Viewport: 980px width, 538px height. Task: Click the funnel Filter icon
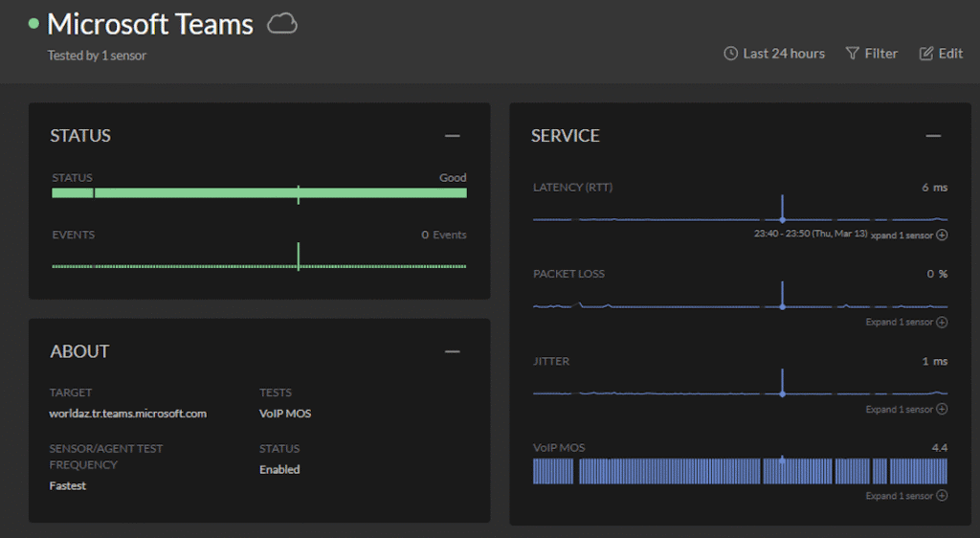(x=852, y=54)
